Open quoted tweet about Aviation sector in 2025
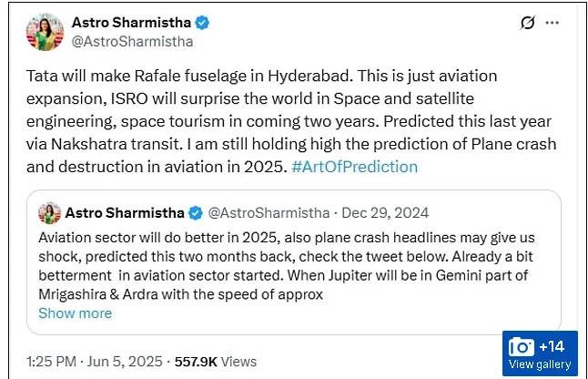The image size is (588, 379). (x=294, y=261)
